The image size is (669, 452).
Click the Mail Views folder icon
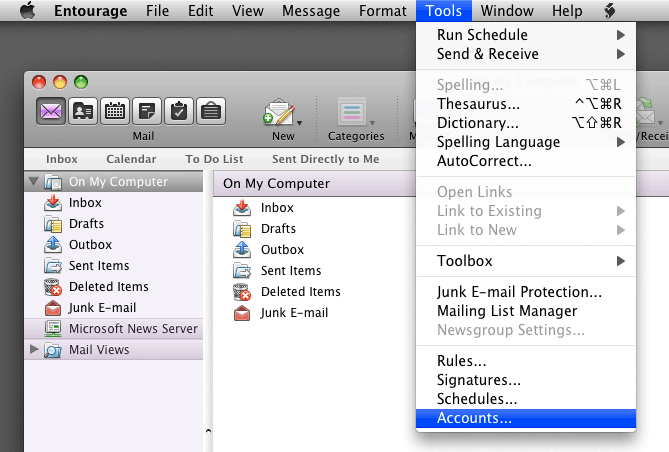tap(53, 350)
